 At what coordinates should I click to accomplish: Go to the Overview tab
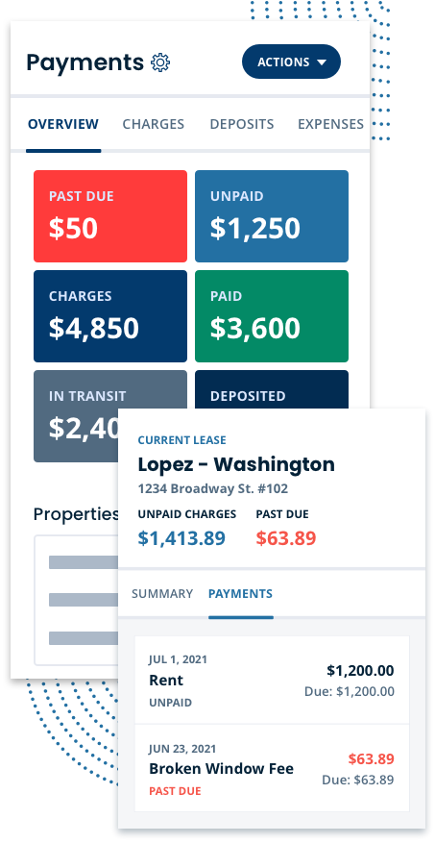(63, 124)
